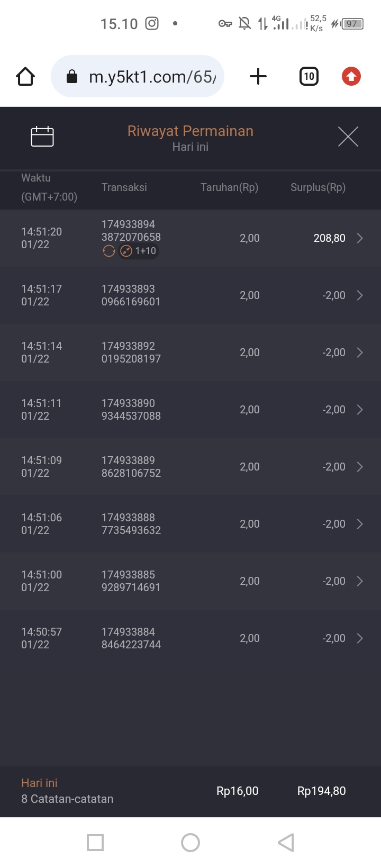Show open tabs switcher (10)
381x868 pixels.
pyautogui.click(x=309, y=77)
